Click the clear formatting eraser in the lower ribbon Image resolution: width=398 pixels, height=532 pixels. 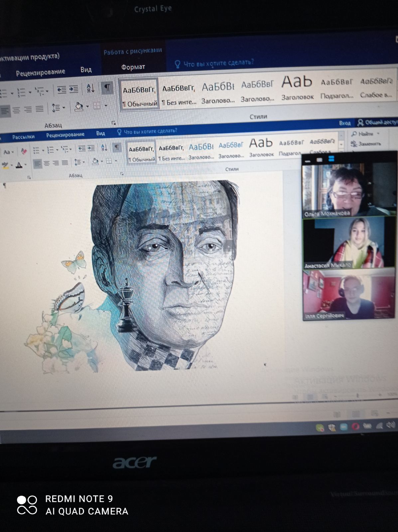point(24,151)
